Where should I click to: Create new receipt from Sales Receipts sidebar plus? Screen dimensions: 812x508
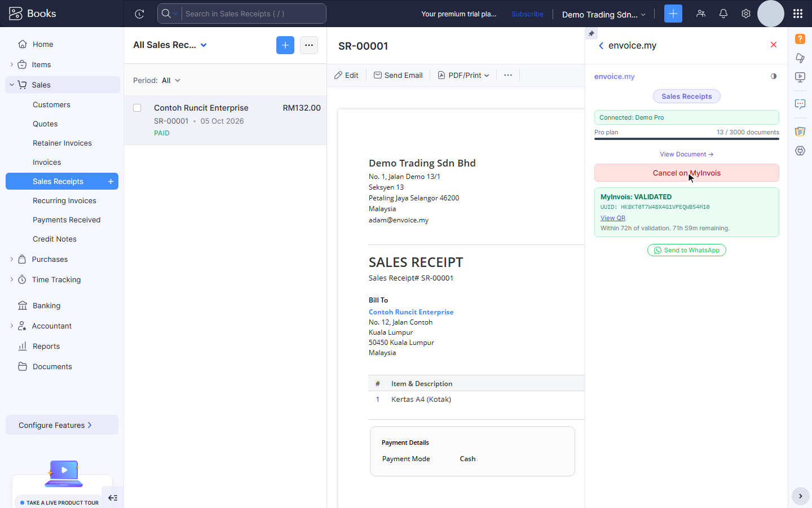point(111,181)
